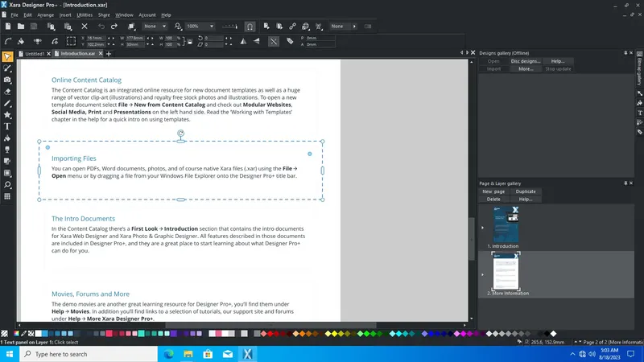Viewport: 644px width, 362px height.
Task: Select the Fill bucket tool in left toolbar
Action: click(x=7, y=138)
